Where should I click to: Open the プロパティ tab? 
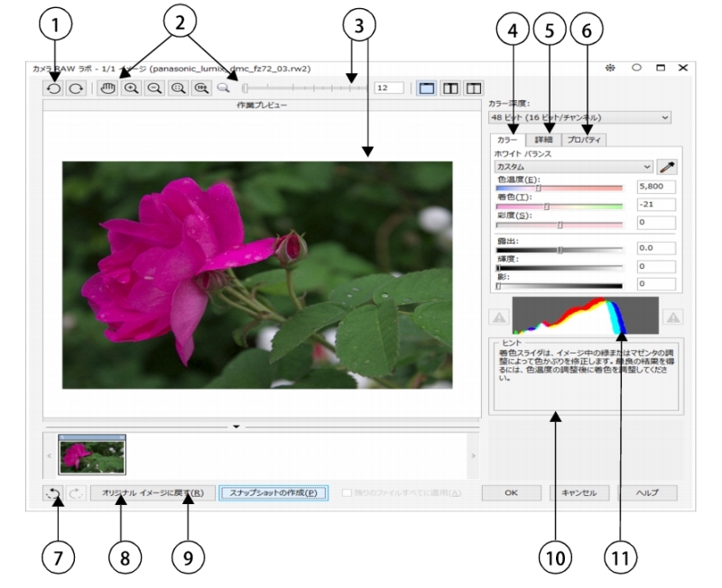[x=584, y=140]
